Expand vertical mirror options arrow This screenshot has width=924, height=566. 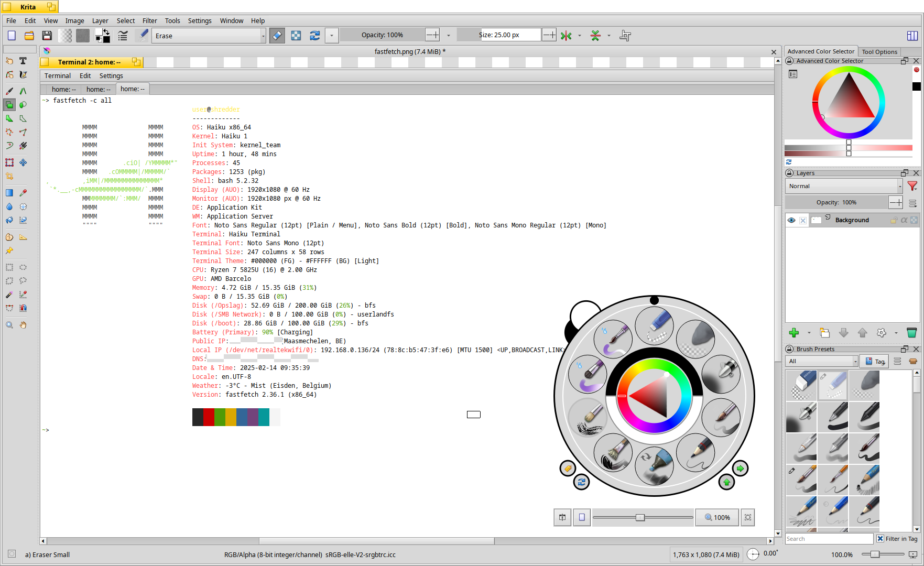click(609, 36)
